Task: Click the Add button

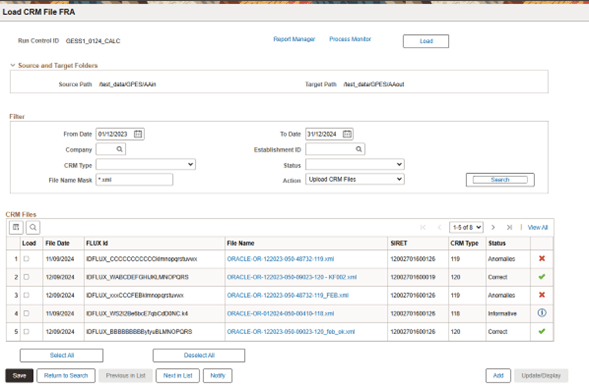Action: pos(498,376)
